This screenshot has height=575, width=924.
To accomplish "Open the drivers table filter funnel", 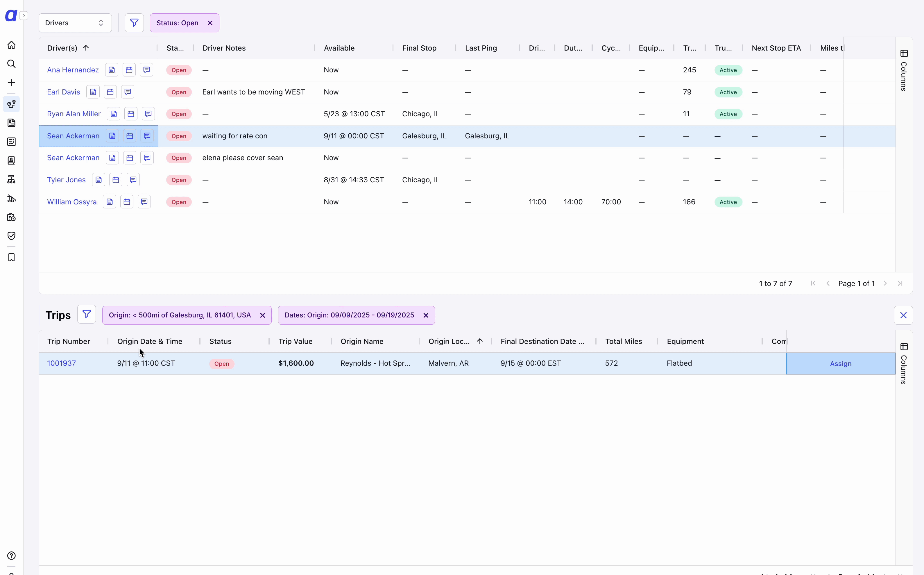I will coord(134,23).
